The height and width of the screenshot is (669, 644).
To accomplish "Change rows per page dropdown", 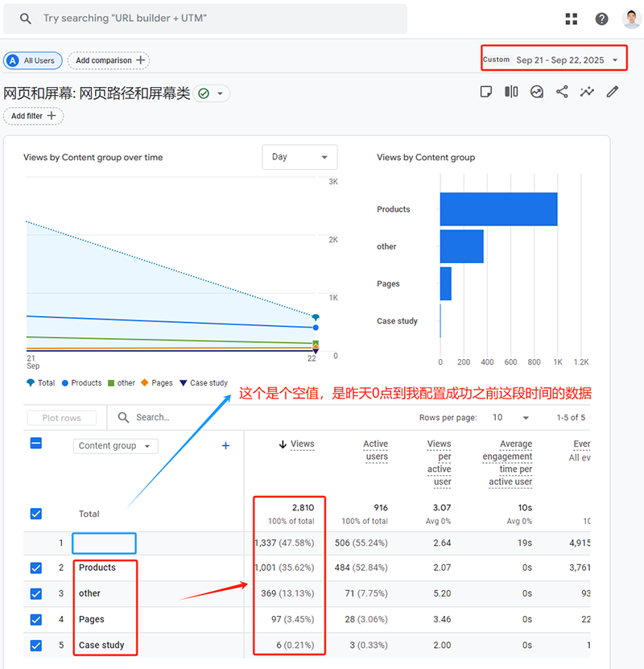I will pyautogui.click(x=510, y=418).
